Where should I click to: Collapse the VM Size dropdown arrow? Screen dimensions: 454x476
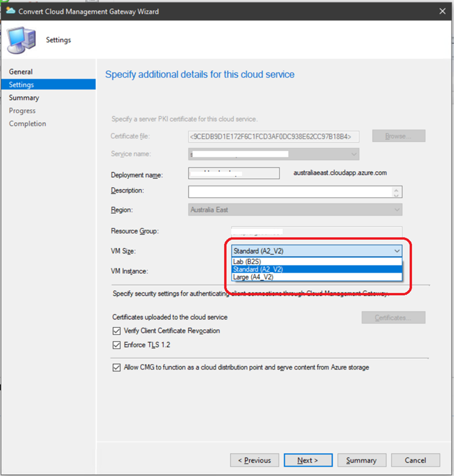[396, 251]
